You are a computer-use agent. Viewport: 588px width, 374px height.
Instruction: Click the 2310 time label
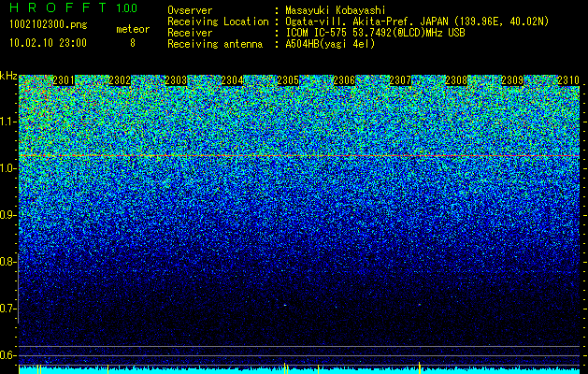click(568, 80)
